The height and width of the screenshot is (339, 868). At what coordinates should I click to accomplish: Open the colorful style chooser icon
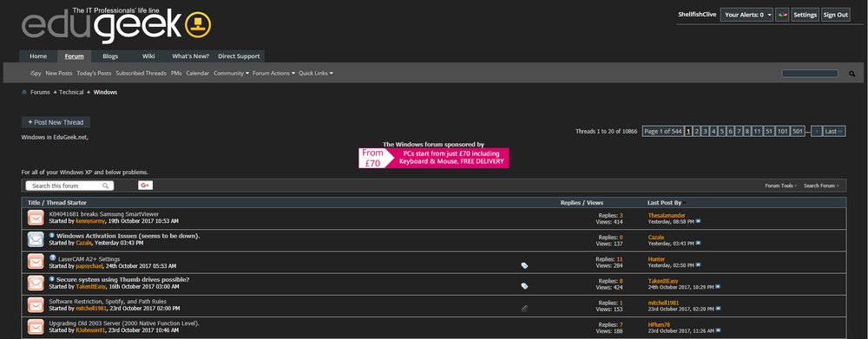click(782, 15)
